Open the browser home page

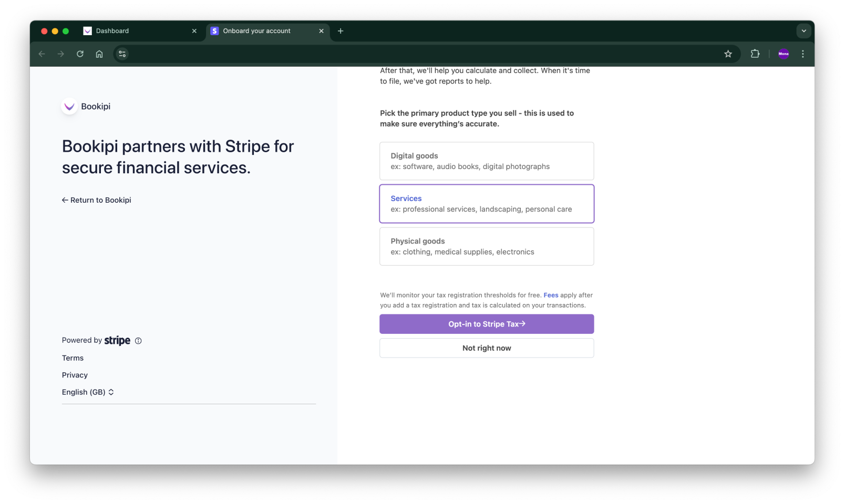pos(99,54)
